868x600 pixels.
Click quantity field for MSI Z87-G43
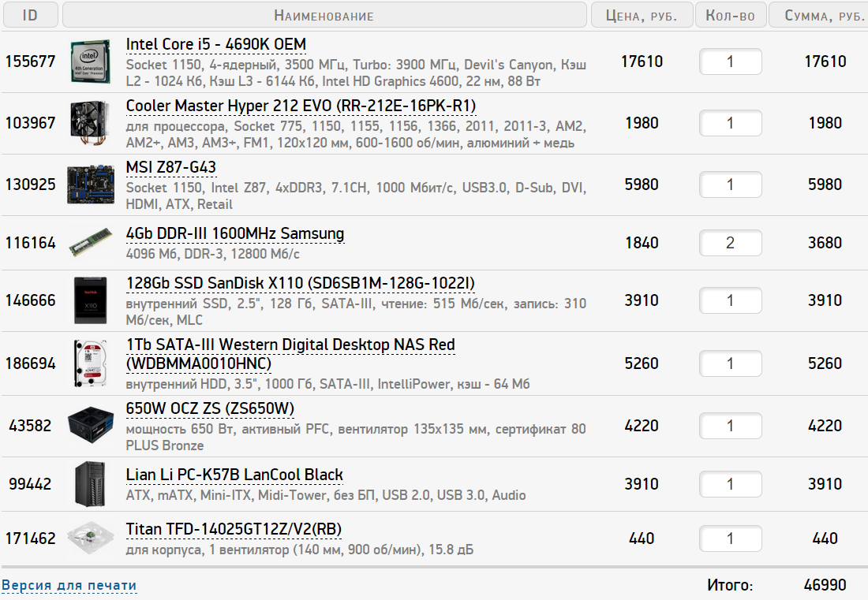click(730, 184)
